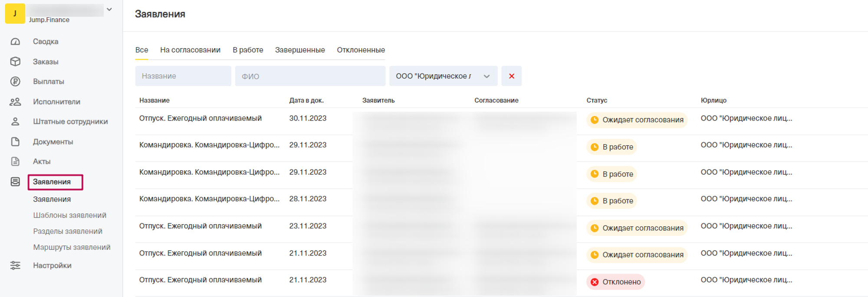Open Шаблоны заявлений submenu item
This screenshot has width=868, height=297.
(x=69, y=215)
